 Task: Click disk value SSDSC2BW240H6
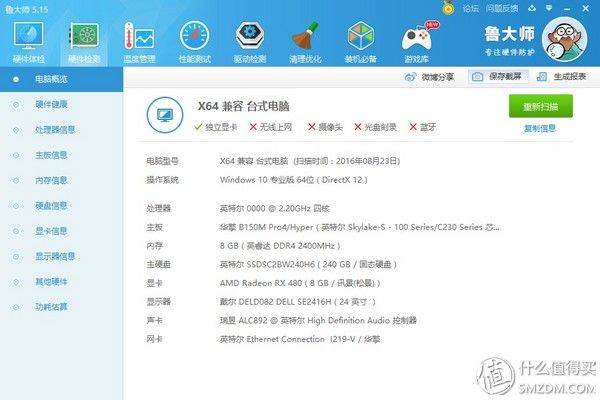[308, 264]
